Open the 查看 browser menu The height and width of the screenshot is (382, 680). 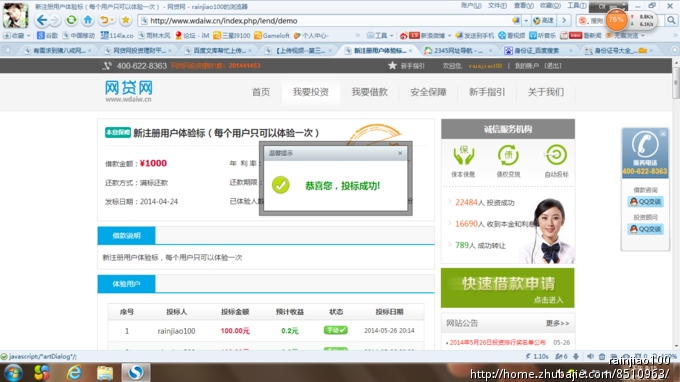pyautogui.click(x=523, y=6)
